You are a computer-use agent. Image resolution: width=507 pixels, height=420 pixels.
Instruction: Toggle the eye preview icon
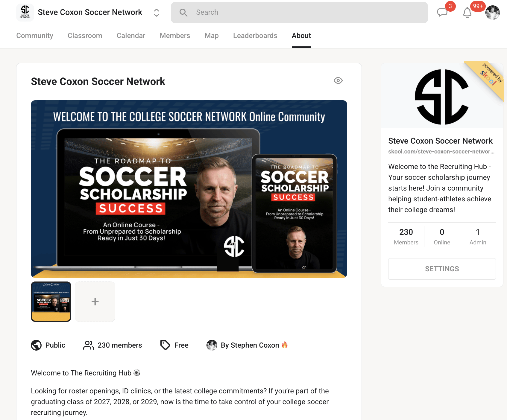(338, 80)
